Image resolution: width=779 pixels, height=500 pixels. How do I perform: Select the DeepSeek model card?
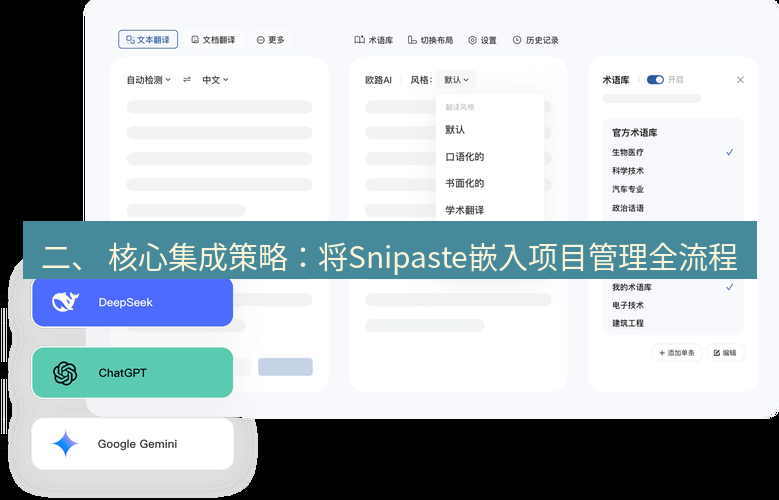coord(133,302)
